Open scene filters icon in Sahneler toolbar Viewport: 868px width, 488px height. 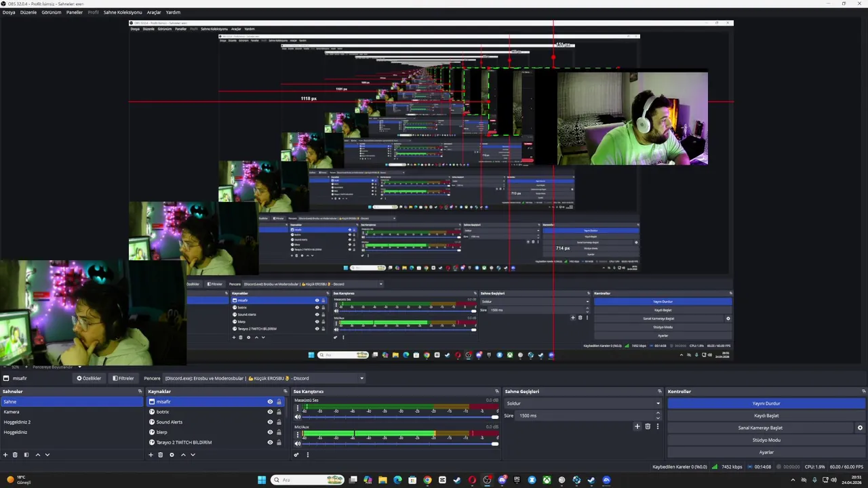[26, 455]
